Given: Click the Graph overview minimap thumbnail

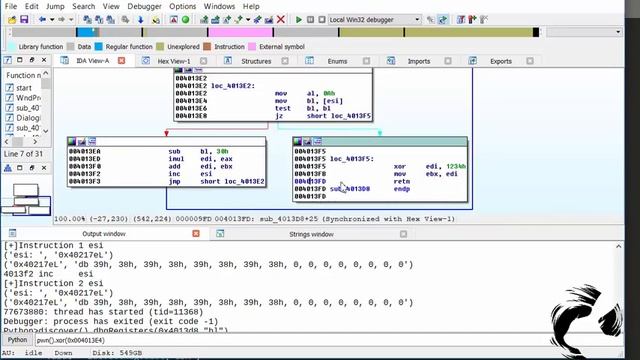Looking at the screenshot, I should point(26,199).
